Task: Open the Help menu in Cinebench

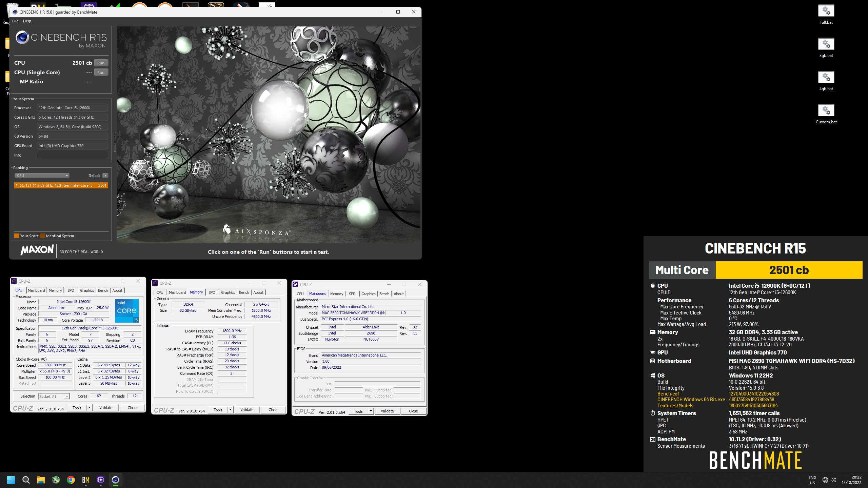Action: tap(27, 21)
